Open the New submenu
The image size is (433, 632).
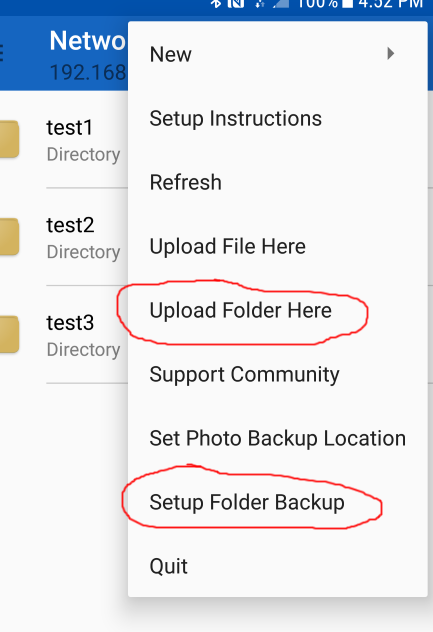tap(277, 54)
